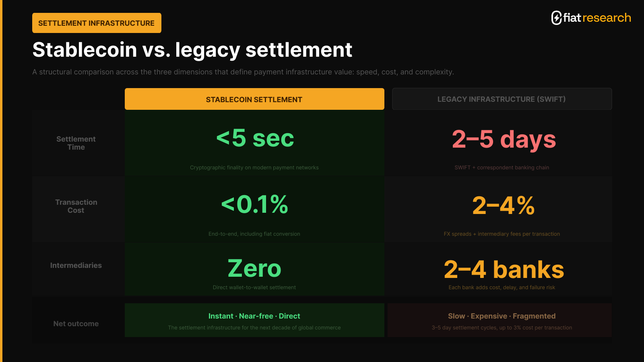Click the "2–5 days" legacy value
The image size is (644, 362).
504,139
